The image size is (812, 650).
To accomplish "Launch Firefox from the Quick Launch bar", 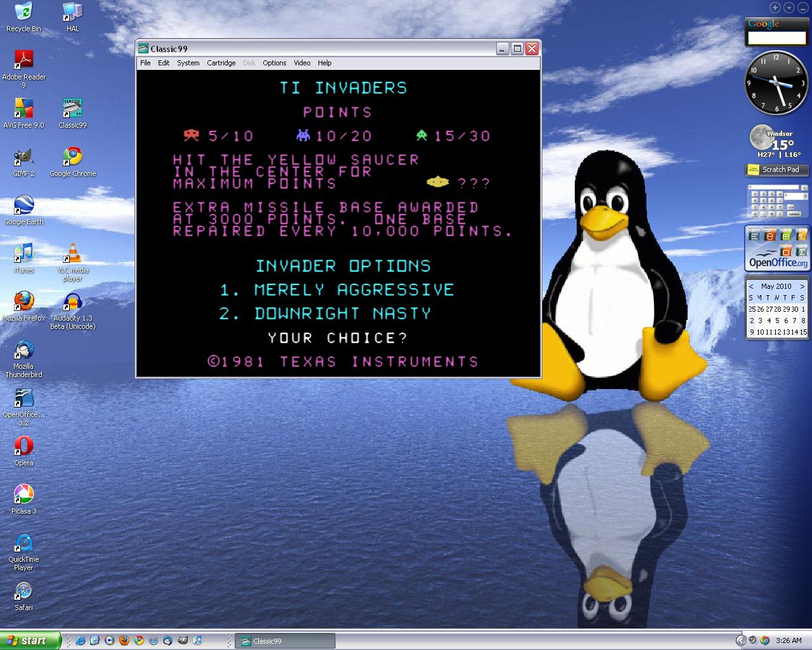I will [x=124, y=640].
